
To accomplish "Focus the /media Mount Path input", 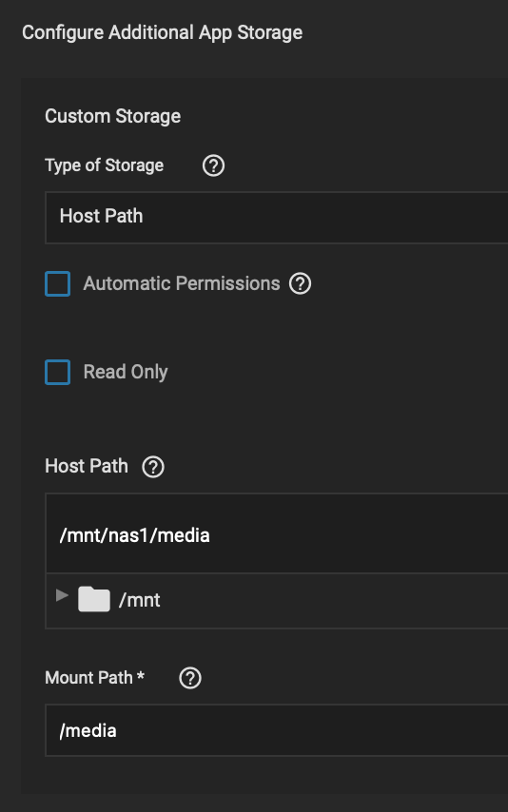I will pyautogui.click(x=276, y=730).
